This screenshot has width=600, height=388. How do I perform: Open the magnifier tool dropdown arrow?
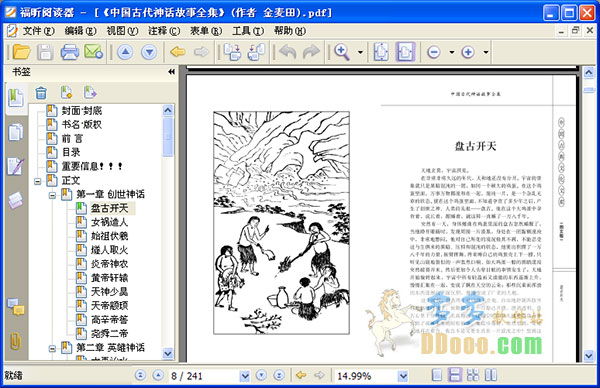pyautogui.click(x=360, y=52)
